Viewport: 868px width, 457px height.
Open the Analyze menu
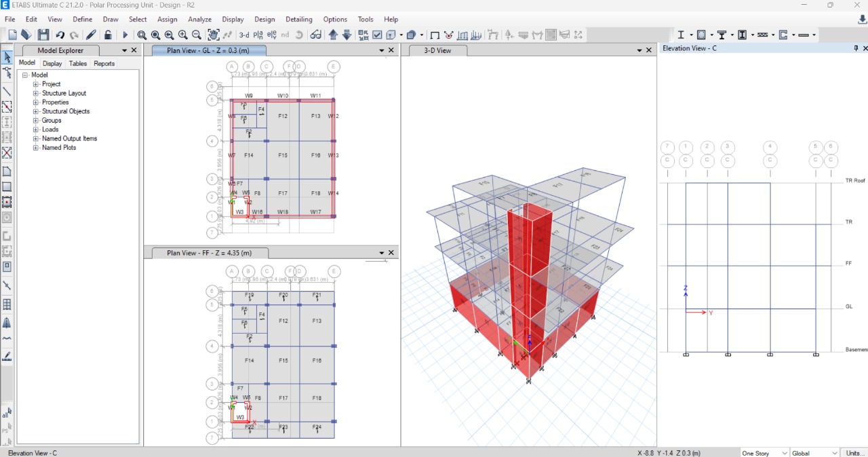point(199,19)
